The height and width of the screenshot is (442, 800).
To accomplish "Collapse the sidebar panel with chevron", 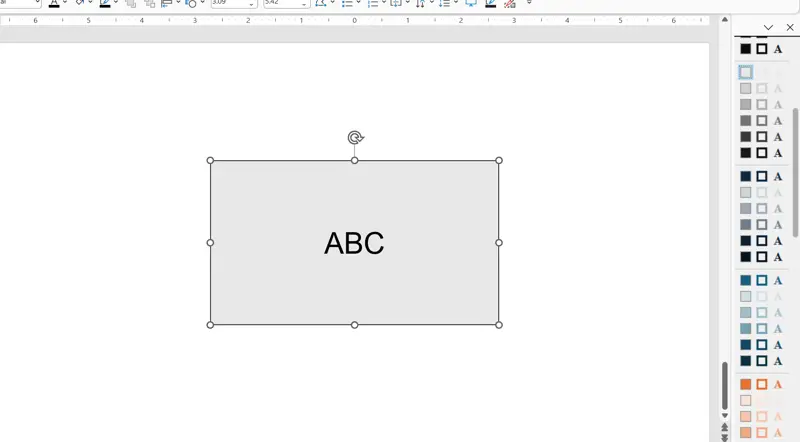I will coord(768,28).
